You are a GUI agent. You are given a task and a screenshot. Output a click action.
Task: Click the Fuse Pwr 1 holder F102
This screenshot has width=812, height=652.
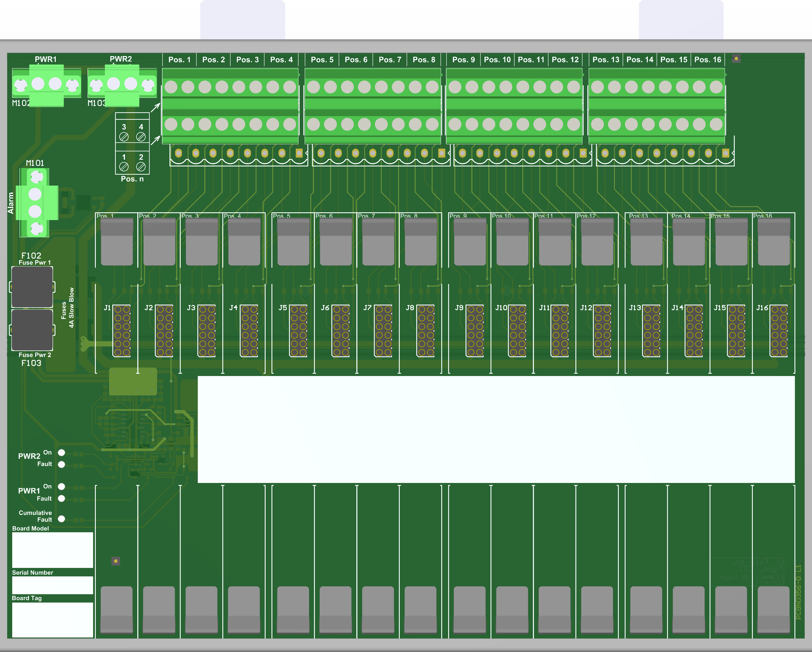[x=32, y=287]
